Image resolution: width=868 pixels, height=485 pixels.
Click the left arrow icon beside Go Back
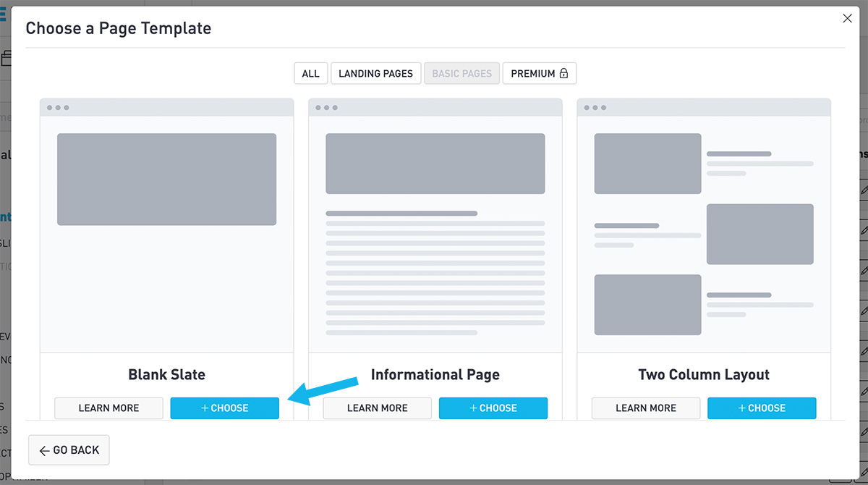tap(44, 451)
